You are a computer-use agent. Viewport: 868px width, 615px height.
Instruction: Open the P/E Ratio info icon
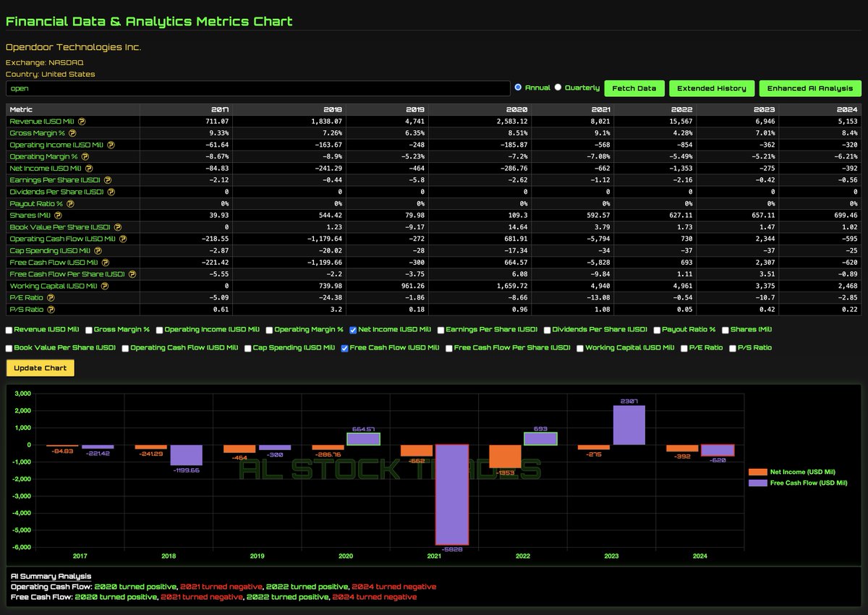(51, 297)
